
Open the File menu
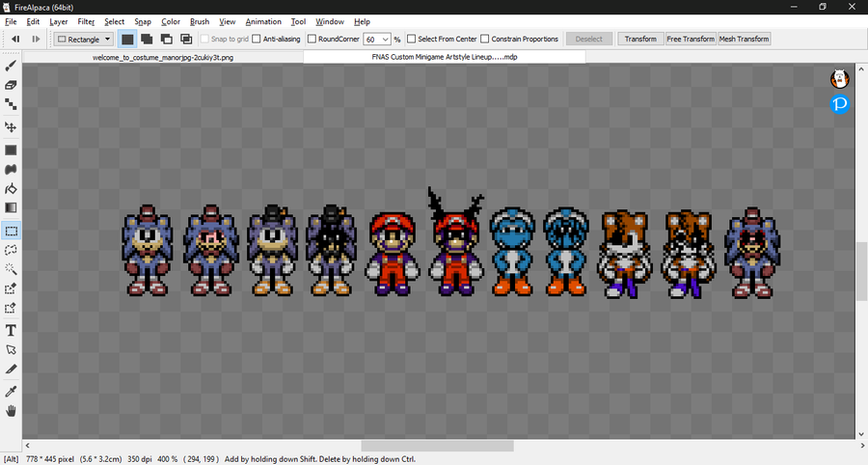click(11, 21)
